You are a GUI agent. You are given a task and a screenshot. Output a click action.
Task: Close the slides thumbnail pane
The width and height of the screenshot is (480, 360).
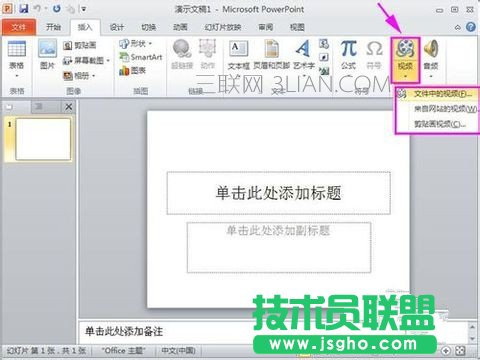tap(69, 107)
